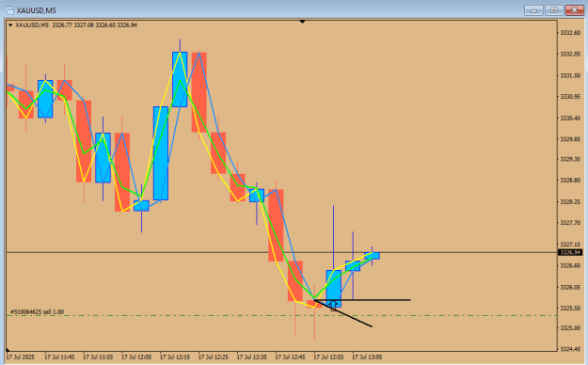588x365 pixels.
Task: Click the 3325.00 price scale label
Action: 570,328
